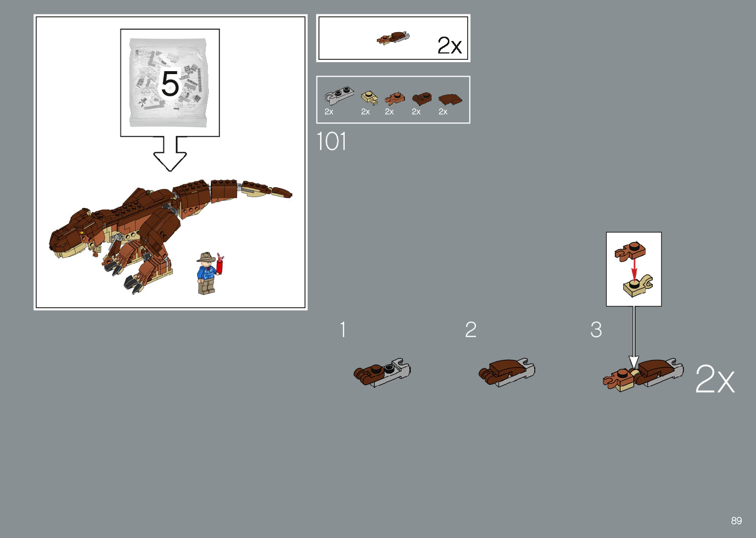The image size is (756, 538).
Task: Click the gray hinge plate in parts list
Action: tap(339, 95)
